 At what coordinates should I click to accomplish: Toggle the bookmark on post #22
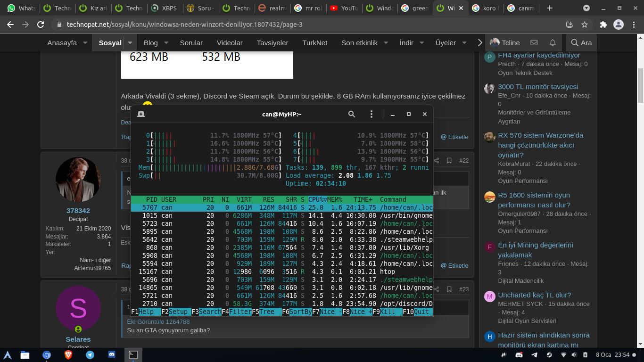pyautogui.click(x=449, y=161)
